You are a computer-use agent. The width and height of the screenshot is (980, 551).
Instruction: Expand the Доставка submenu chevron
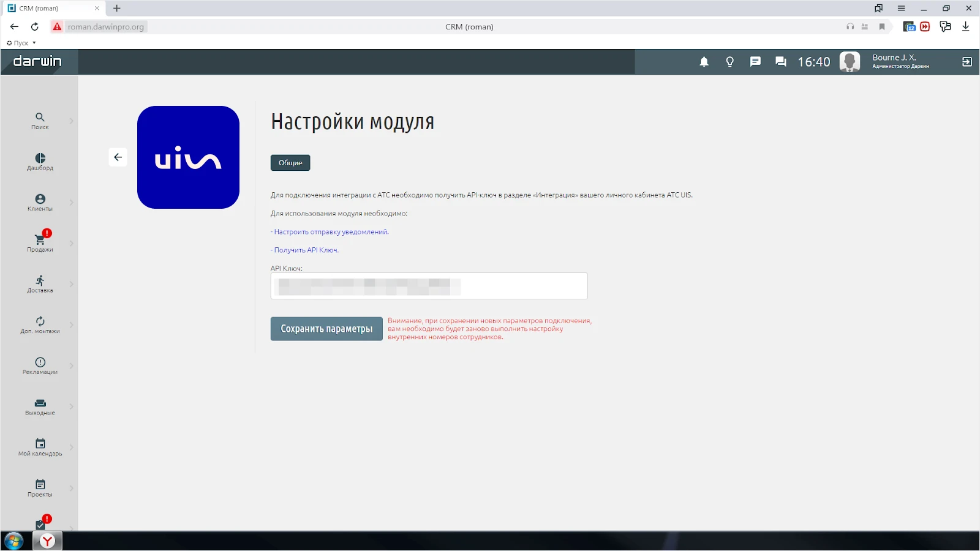point(71,284)
